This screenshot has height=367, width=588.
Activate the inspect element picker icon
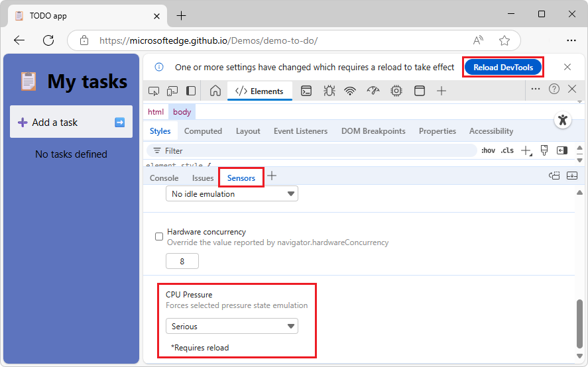tap(154, 91)
